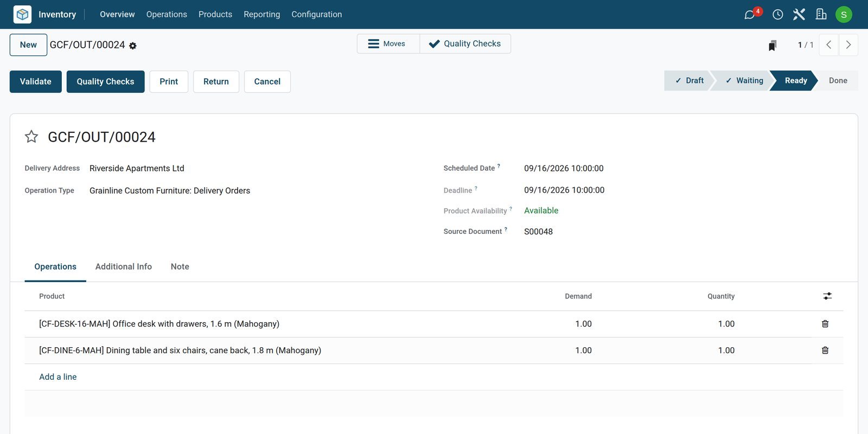Click the pager counter 1 / 1
868x434 pixels.
click(806, 45)
